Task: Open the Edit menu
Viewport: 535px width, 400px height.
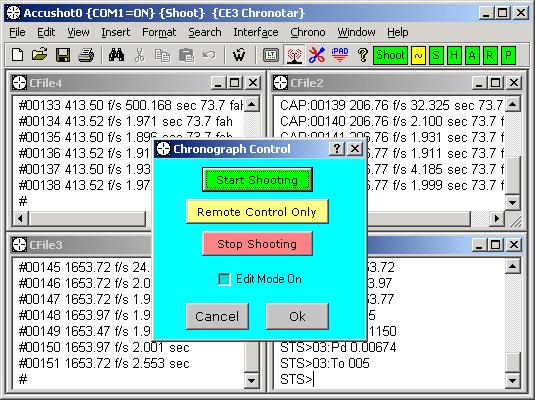Action: [46, 32]
